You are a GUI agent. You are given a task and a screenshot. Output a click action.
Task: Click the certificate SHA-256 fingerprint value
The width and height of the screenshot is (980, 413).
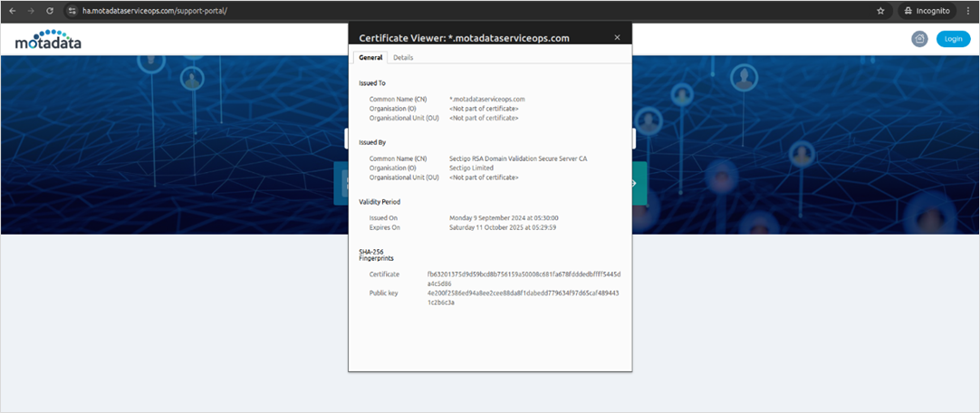[x=530, y=278]
